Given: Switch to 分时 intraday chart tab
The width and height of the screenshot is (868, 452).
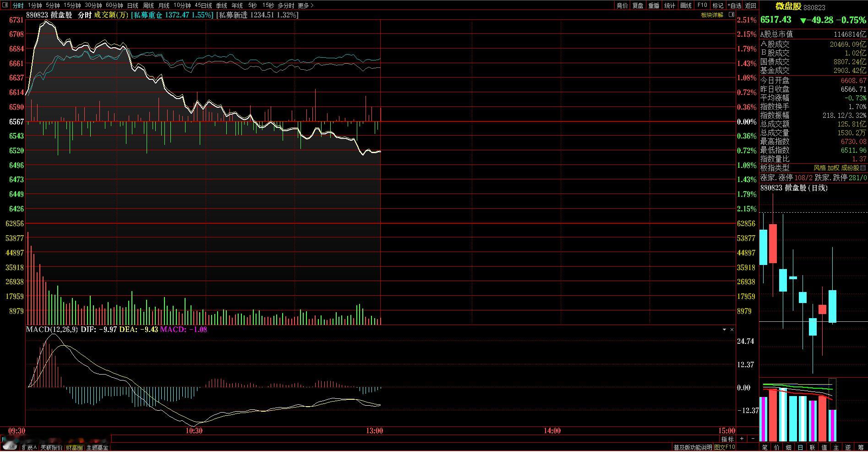Looking at the screenshot, I should (x=18, y=6).
